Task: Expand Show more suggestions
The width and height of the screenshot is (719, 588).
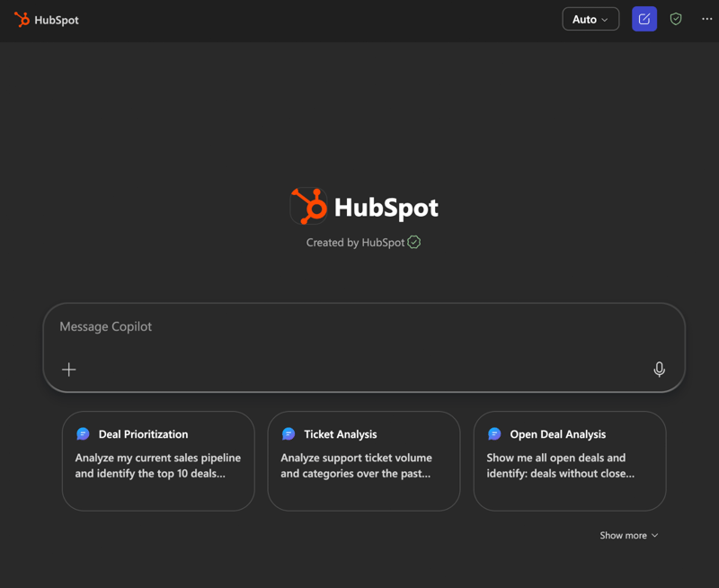Action: (622, 535)
